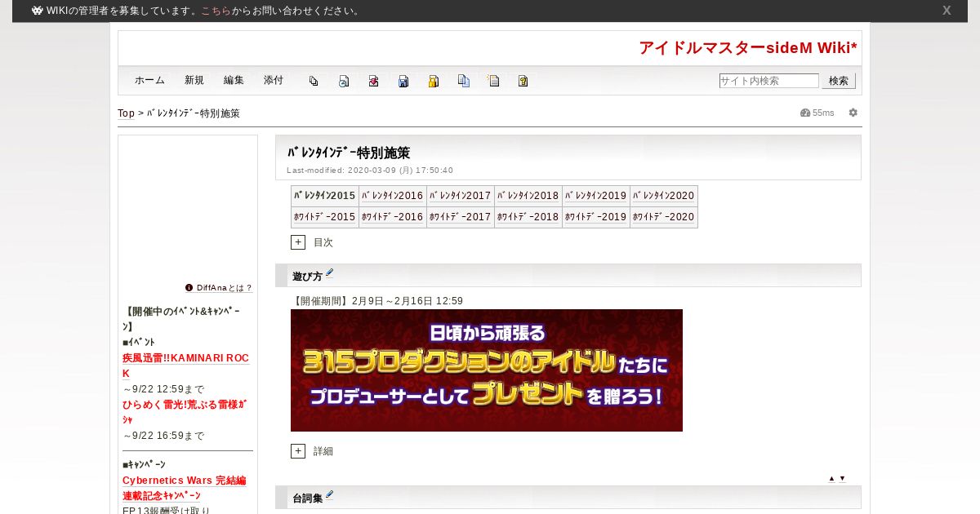Click the ～9/22 16:59まで text
980x514 pixels.
[163, 436]
